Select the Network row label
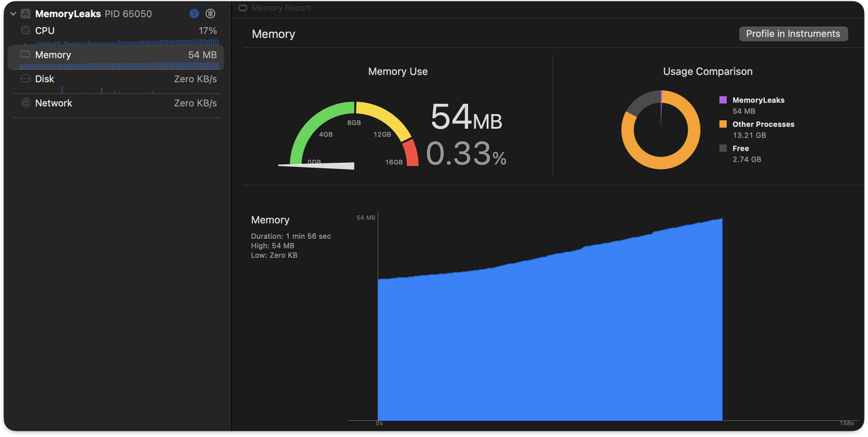The image size is (868, 437). 54,103
